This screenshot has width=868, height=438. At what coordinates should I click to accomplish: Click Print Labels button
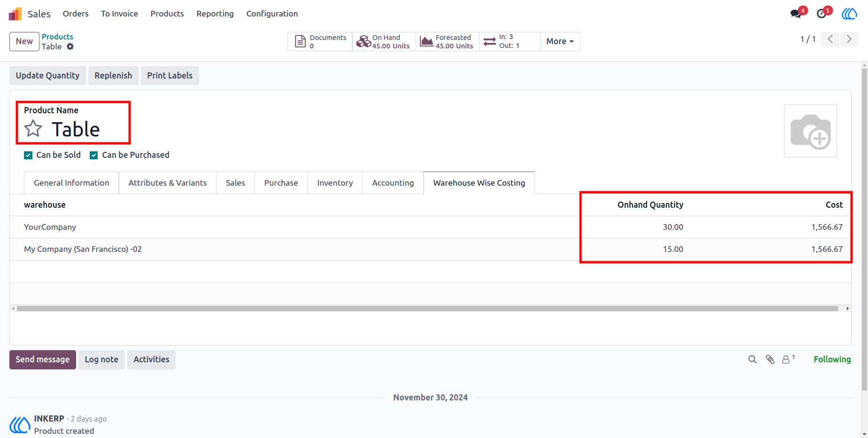[x=170, y=76]
